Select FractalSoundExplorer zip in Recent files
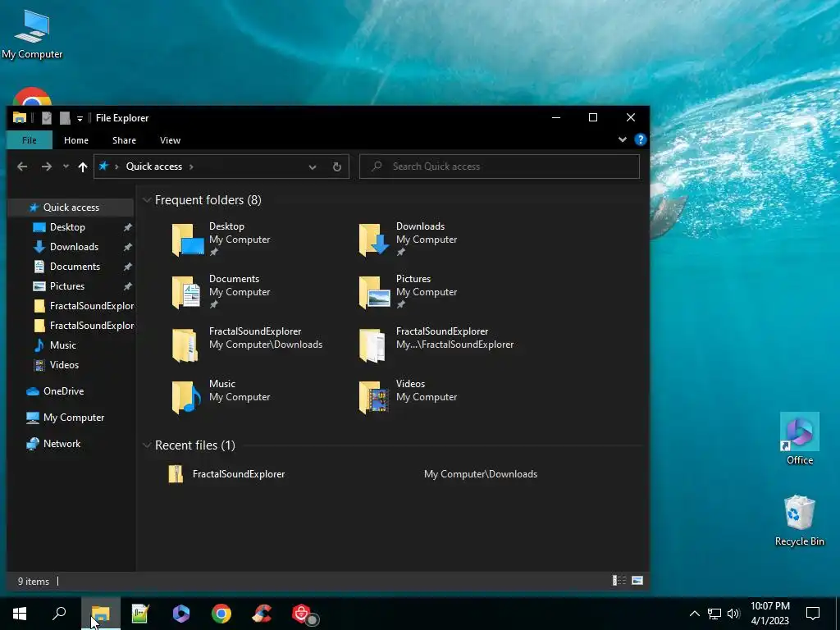Viewport: 840px width, 630px height. pyautogui.click(x=239, y=474)
